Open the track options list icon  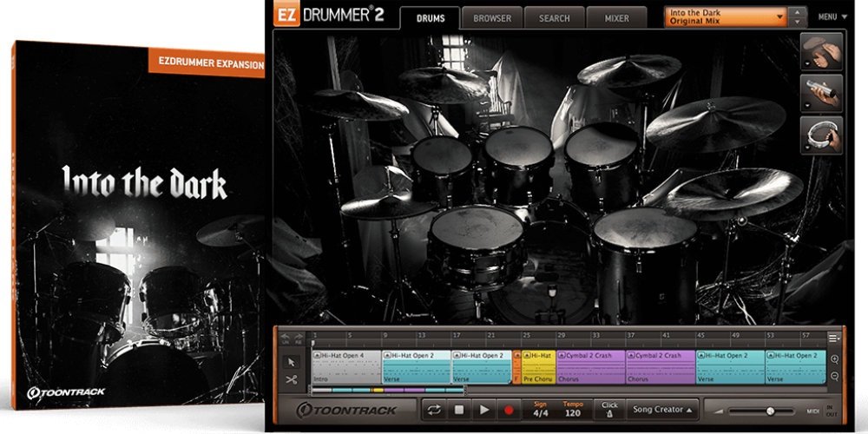tap(834, 338)
